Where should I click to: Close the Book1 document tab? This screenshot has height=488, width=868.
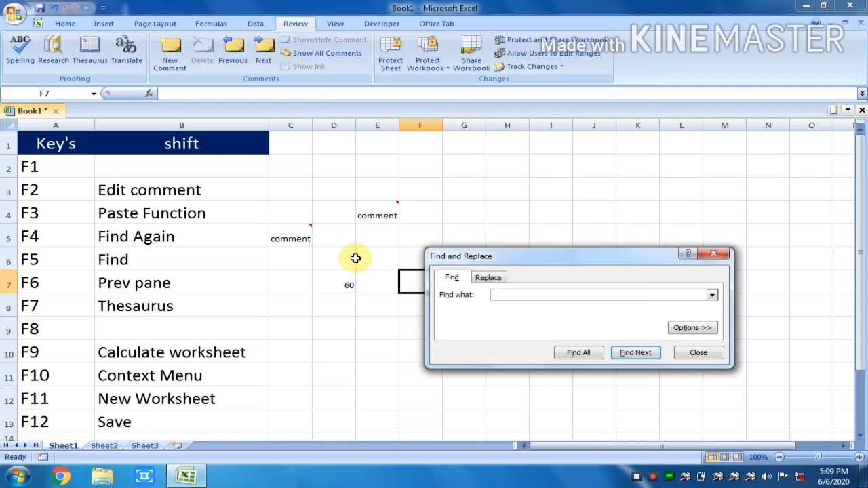click(56, 110)
